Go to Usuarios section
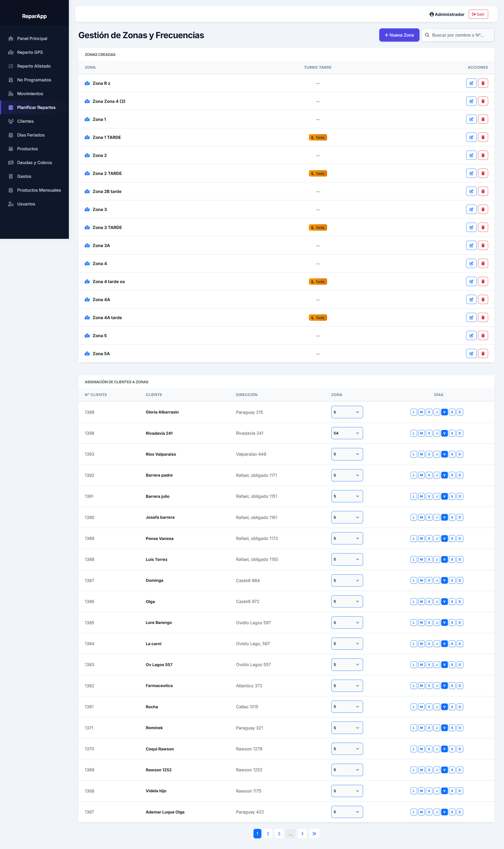504x849 pixels. tap(34, 204)
